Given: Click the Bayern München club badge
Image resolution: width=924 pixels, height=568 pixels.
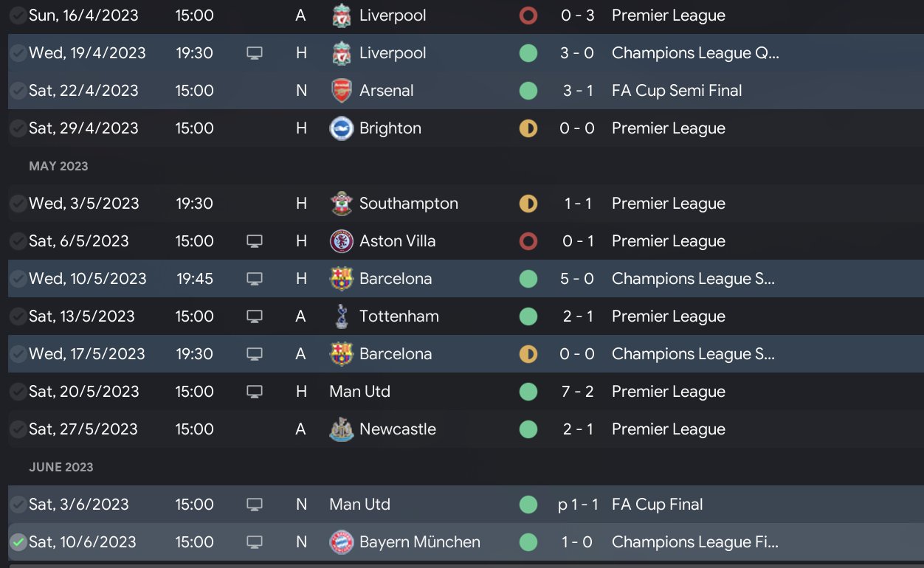Looking at the screenshot, I should [x=341, y=542].
